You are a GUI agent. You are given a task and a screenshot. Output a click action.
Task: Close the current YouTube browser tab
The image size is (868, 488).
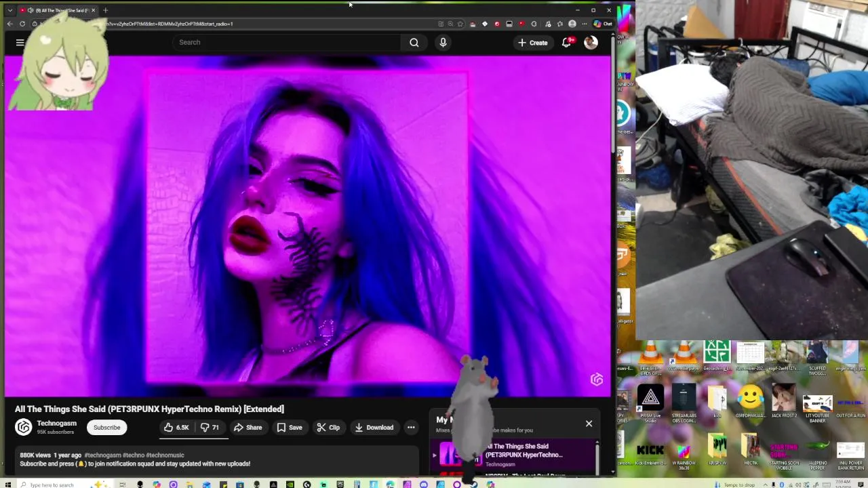[94, 10]
